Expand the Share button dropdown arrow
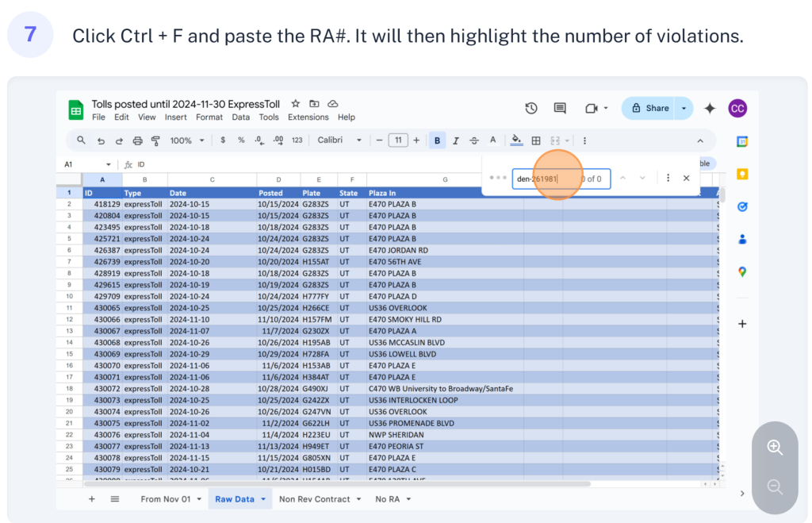The width and height of the screenshot is (812, 523). 685,109
